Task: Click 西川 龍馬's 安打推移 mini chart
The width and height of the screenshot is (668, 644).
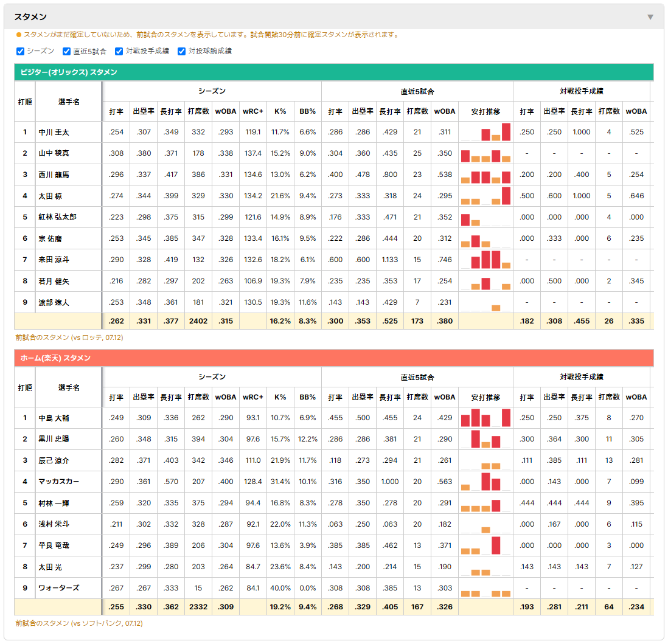Action: click(x=485, y=175)
